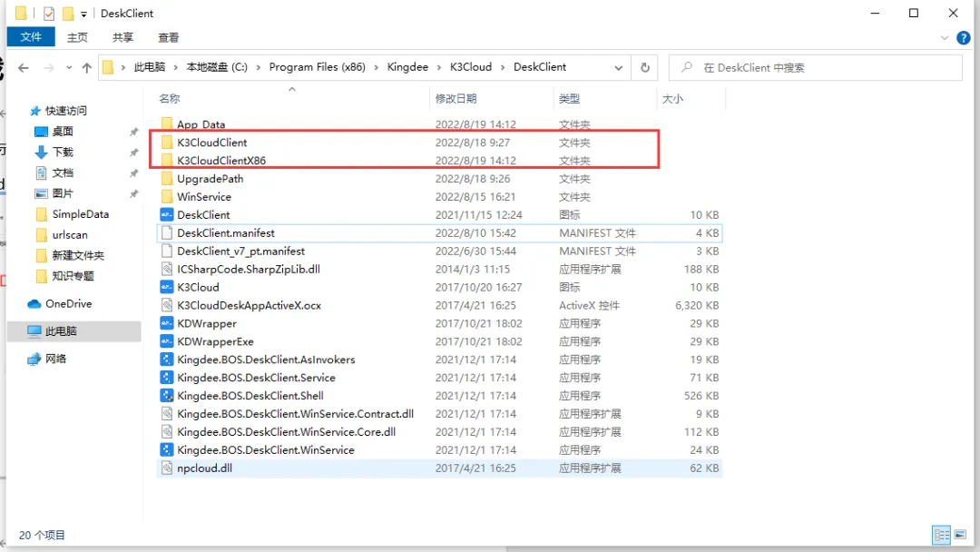Select 网络 in the navigation pane
Screen dimensions: 980x552
55,359
